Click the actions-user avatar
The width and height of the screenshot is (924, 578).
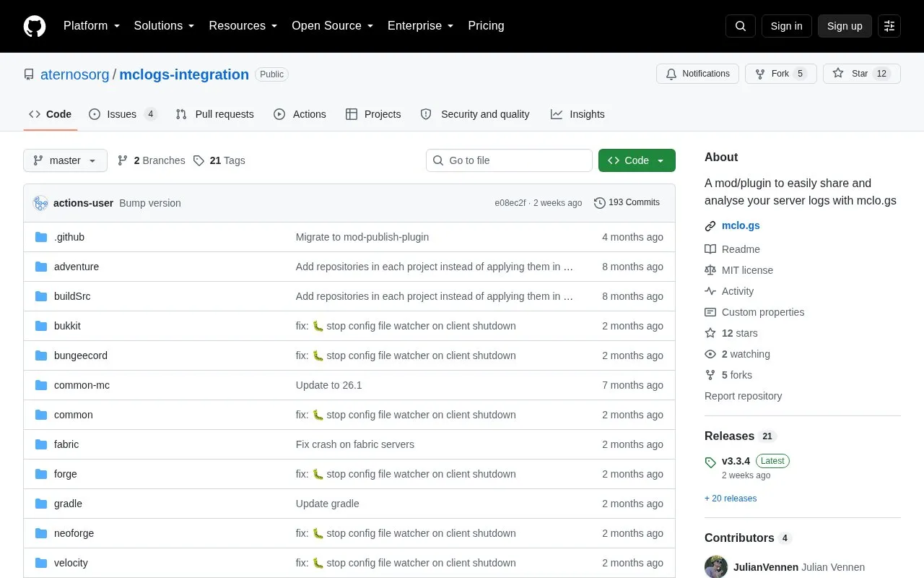point(40,203)
